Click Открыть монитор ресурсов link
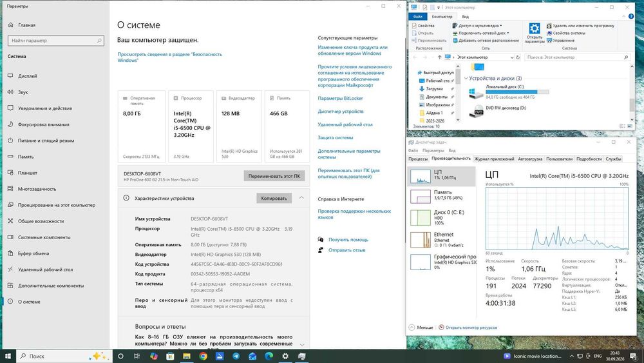Viewport: 644px width, 363px height. [471, 328]
